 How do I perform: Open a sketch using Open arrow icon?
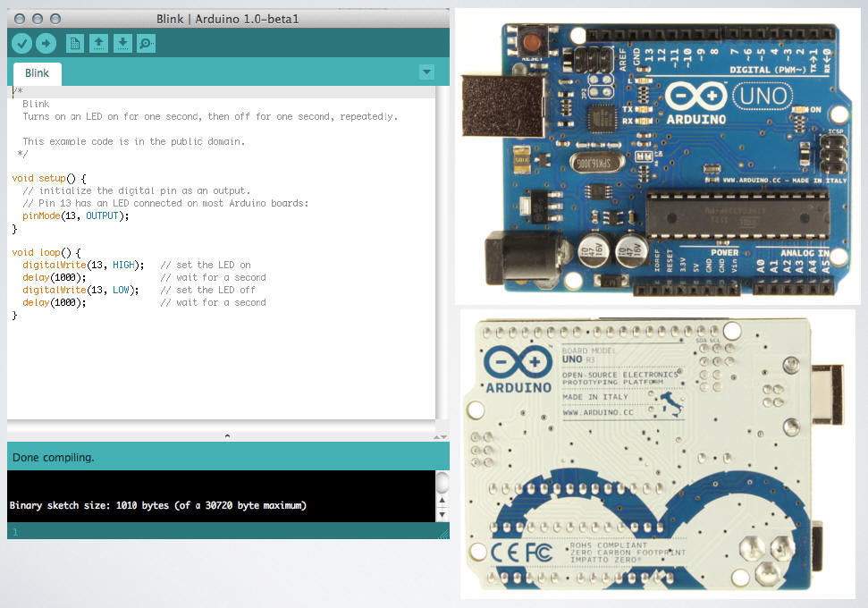[98, 43]
